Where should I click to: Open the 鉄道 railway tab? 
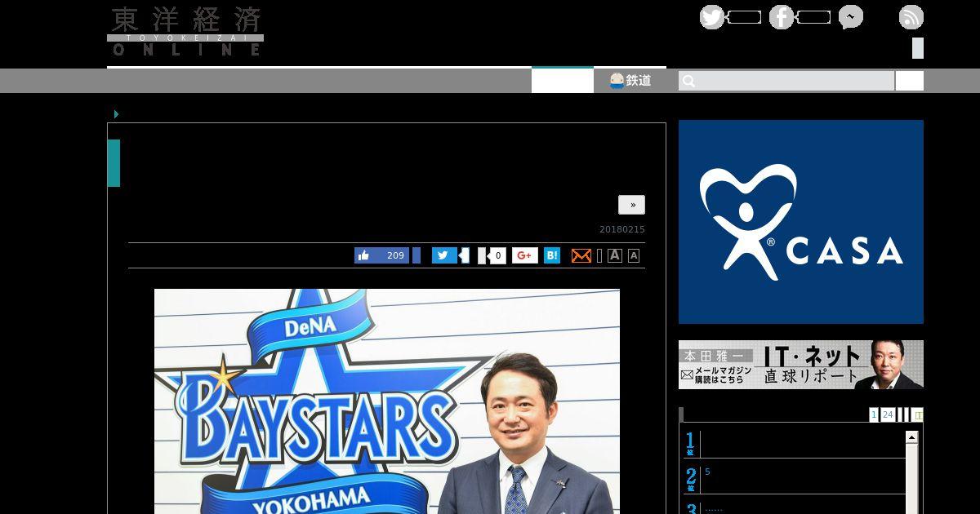[x=630, y=80]
